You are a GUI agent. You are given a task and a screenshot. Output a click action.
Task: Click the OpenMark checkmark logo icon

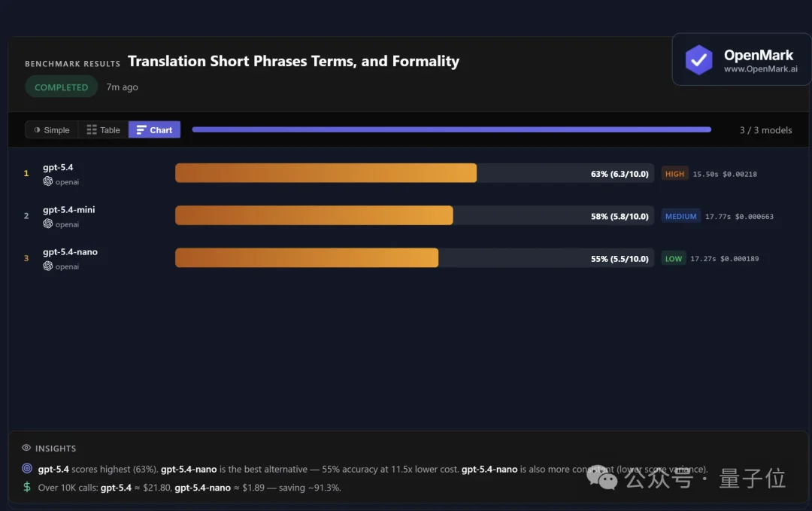click(698, 59)
